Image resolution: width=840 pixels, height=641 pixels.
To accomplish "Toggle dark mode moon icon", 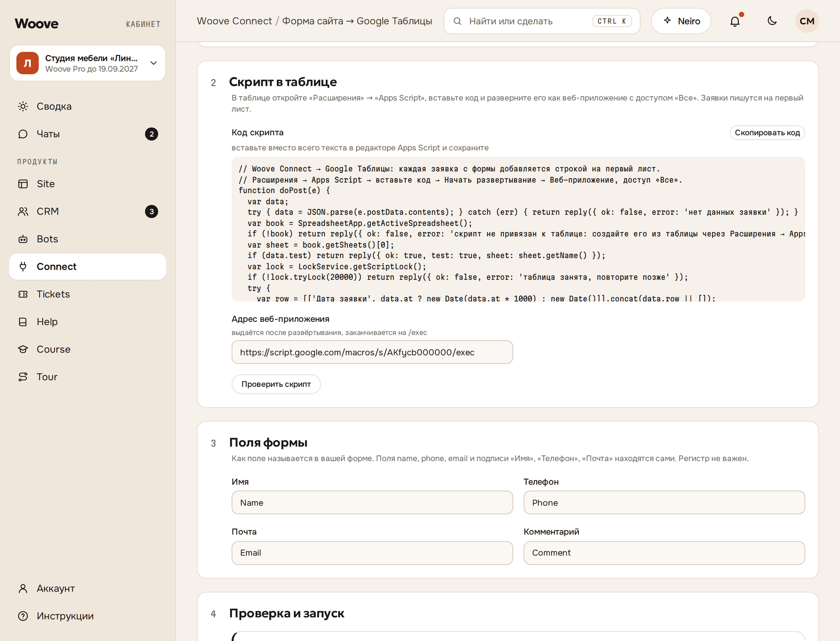I will [x=772, y=21].
